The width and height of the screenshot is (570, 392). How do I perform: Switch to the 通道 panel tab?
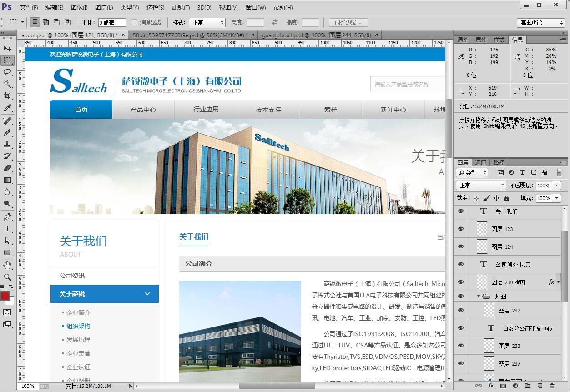[480, 162]
